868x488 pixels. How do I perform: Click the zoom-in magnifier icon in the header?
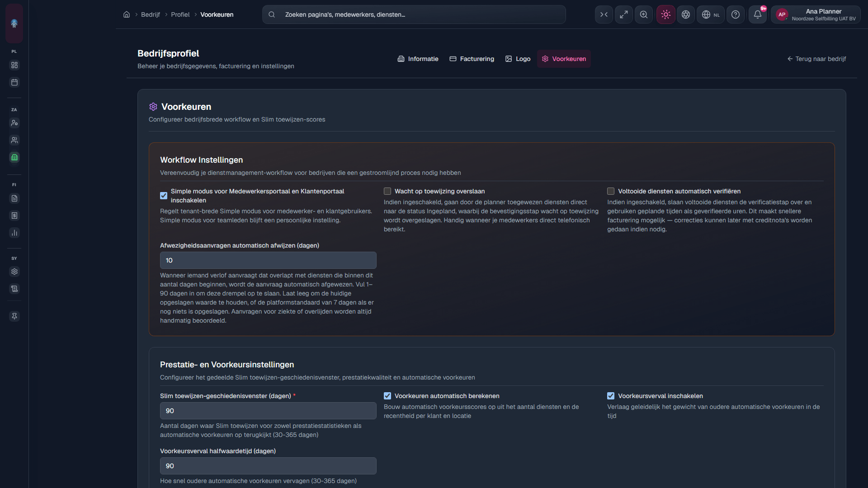click(644, 14)
